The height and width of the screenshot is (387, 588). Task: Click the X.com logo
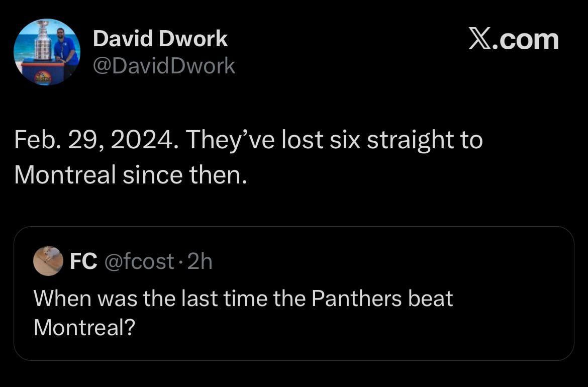coord(512,40)
